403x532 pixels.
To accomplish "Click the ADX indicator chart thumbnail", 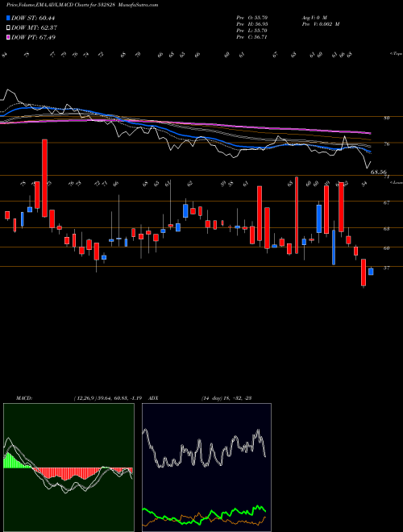I will click(x=206, y=468).
